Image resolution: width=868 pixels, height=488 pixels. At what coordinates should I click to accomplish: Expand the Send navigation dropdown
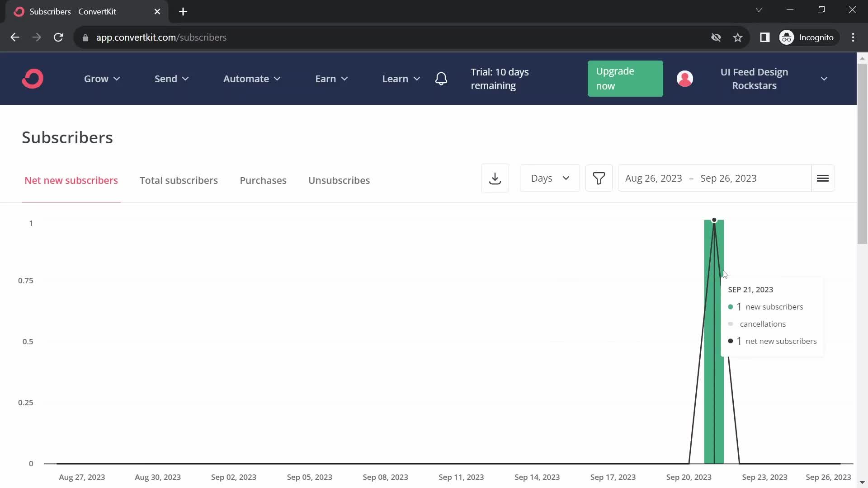pos(171,78)
